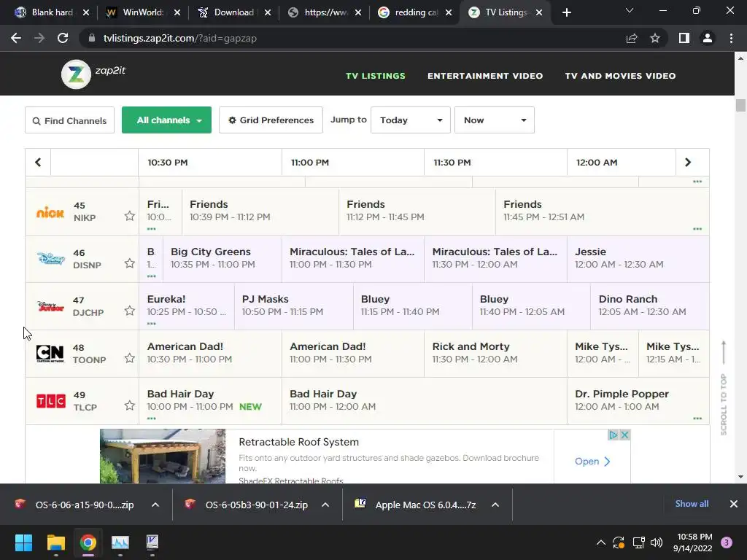Viewport: 747px width, 560px height.
Task: Open Dr. Pimple Popper listing
Action: coord(638,400)
